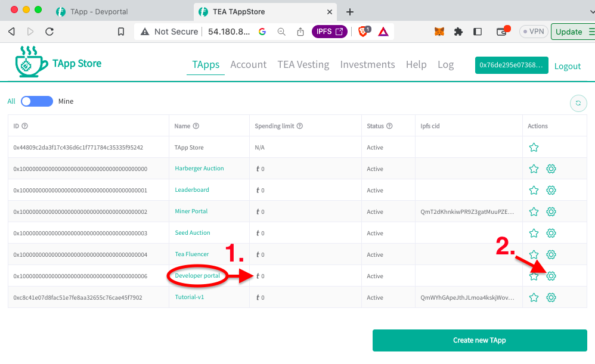The width and height of the screenshot is (595, 364).
Task: Go to the TEA Vesting tab
Action: coord(303,64)
